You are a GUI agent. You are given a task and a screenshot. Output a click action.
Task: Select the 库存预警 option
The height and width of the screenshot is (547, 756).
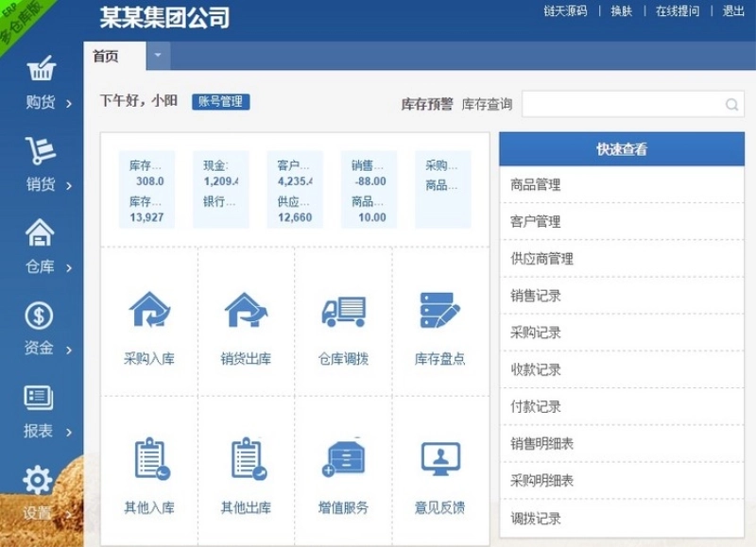point(427,104)
